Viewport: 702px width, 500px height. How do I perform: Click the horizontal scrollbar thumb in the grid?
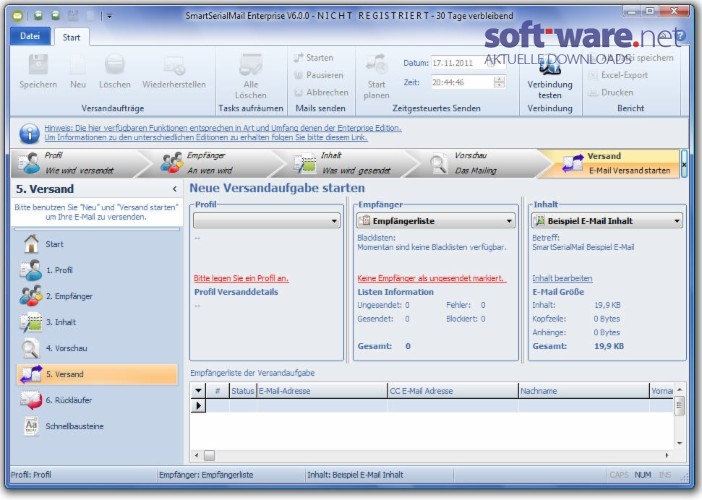209,455
